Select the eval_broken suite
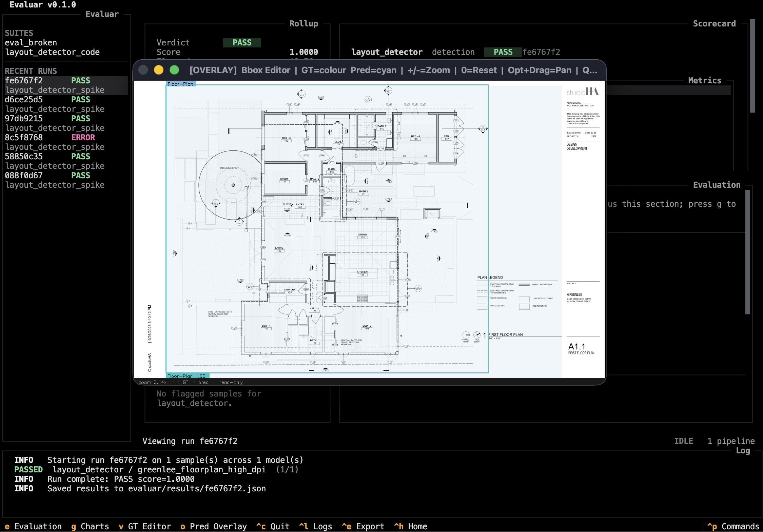 pyautogui.click(x=31, y=43)
